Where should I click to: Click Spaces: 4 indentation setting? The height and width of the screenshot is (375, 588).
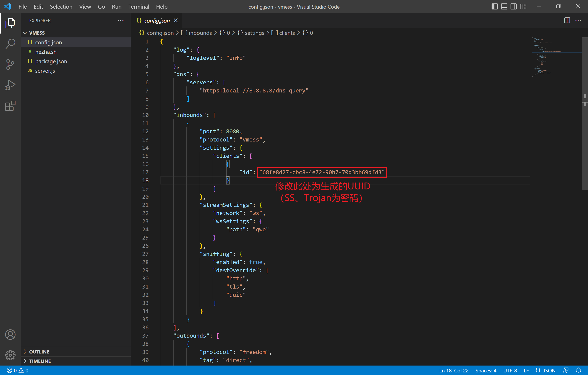pyautogui.click(x=486, y=370)
